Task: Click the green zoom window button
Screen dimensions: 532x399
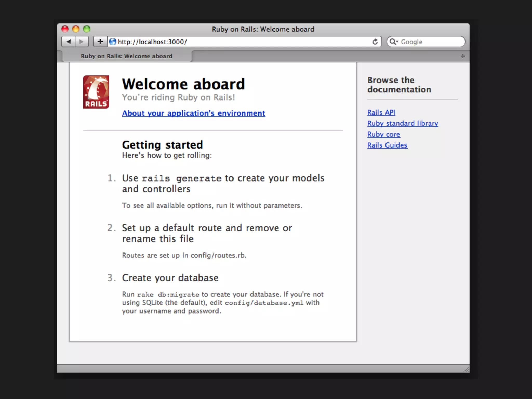Action: [87, 29]
